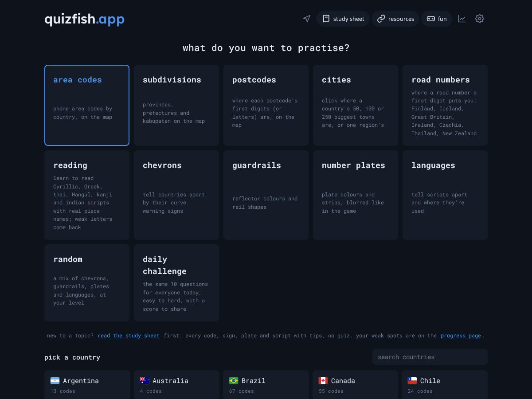Follow the 'progress page' link
The height and width of the screenshot is (399, 532).
pos(461,336)
